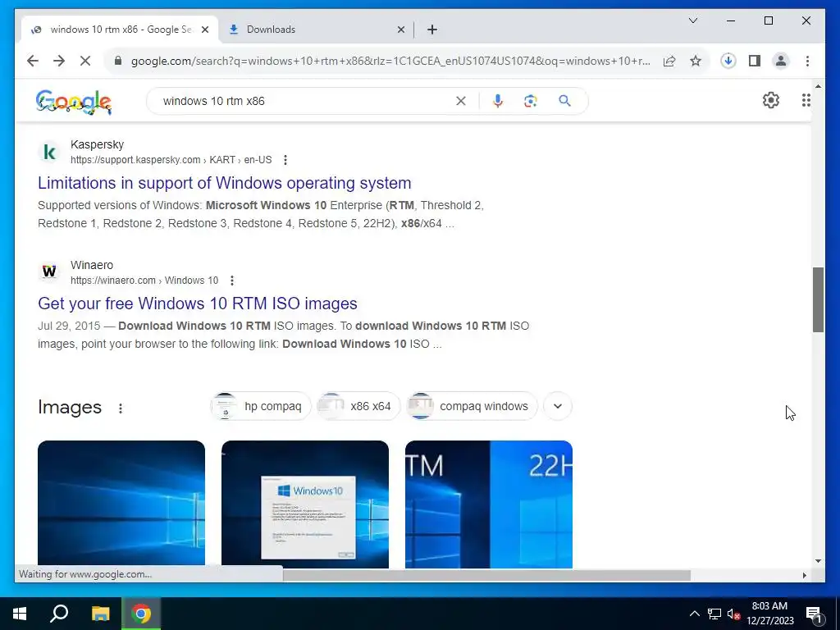Click the horizontal scrollbar thumb
840x630 pixels.
pos(486,575)
